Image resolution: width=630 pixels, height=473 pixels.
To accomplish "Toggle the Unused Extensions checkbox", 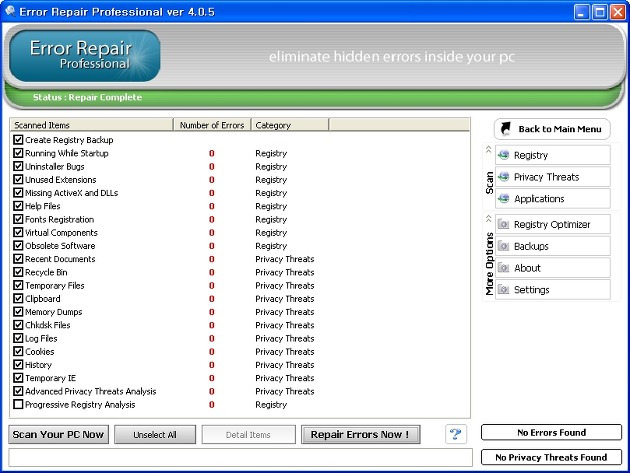I will (18, 179).
